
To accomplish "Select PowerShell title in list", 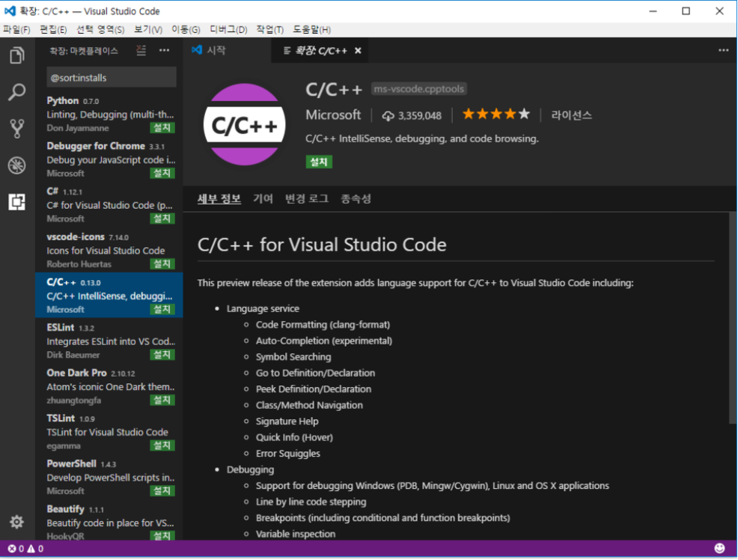I will pyautogui.click(x=72, y=463).
